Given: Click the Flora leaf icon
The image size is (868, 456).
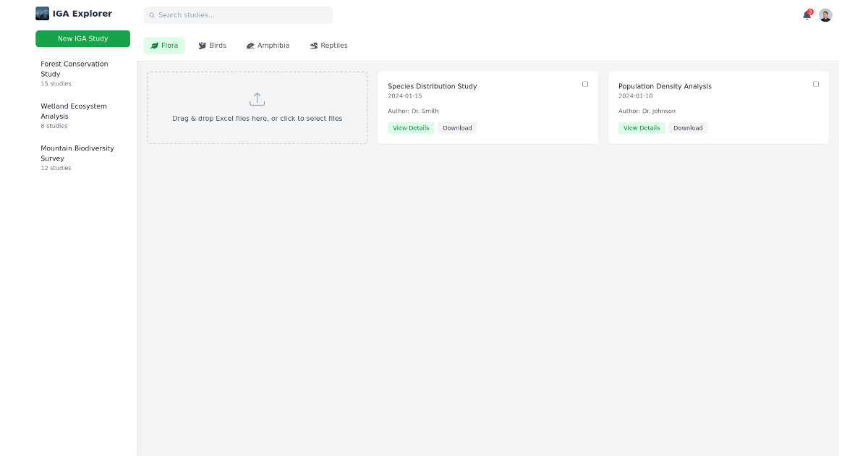Looking at the screenshot, I should [154, 46].
